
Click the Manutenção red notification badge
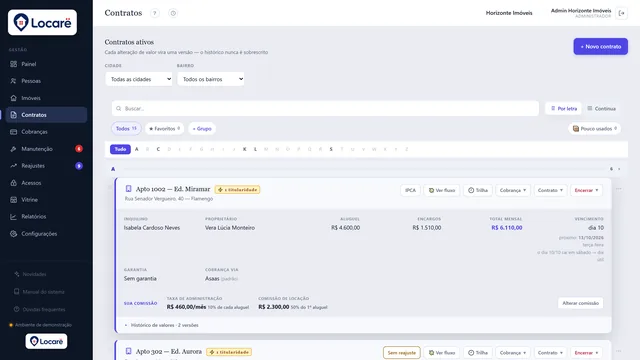(79, 149)
